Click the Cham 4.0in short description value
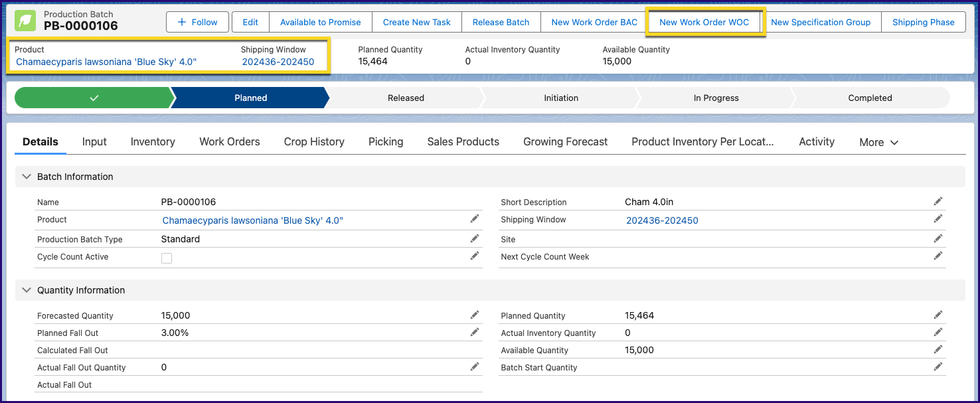 tap(649, 202)
